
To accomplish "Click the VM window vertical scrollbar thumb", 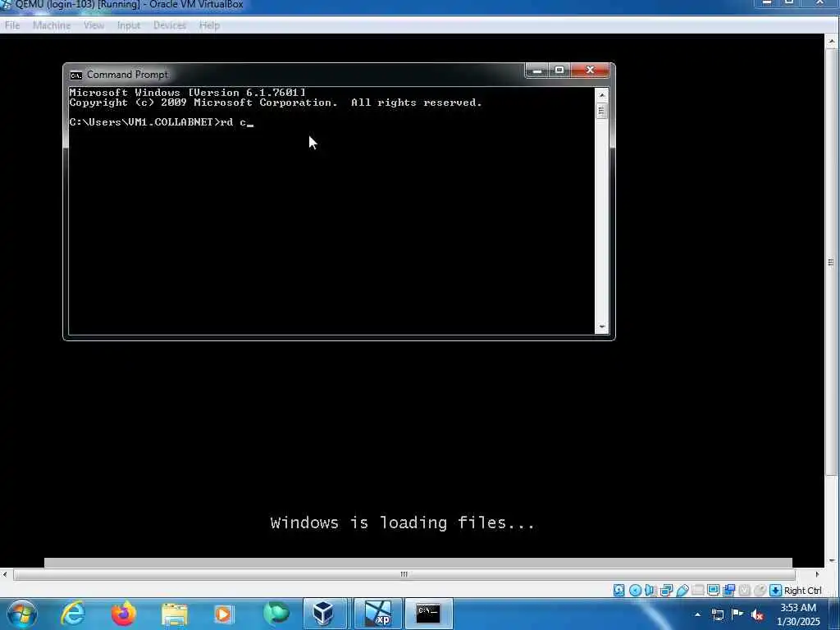I will click(832, 262).
